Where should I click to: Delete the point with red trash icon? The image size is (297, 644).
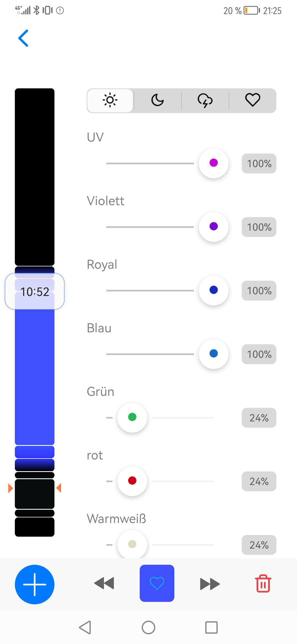(x=263, y=583)
